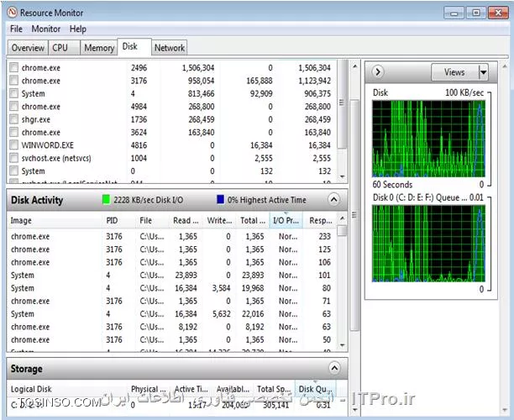Switch to the Network tab
The width and height of the screenshot is (514, 420).
tap(170, 48)
